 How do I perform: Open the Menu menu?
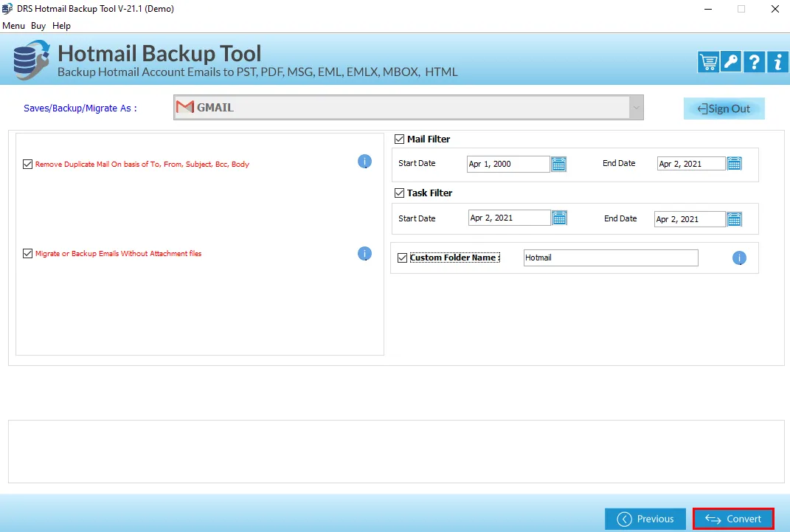coord(13,26)
